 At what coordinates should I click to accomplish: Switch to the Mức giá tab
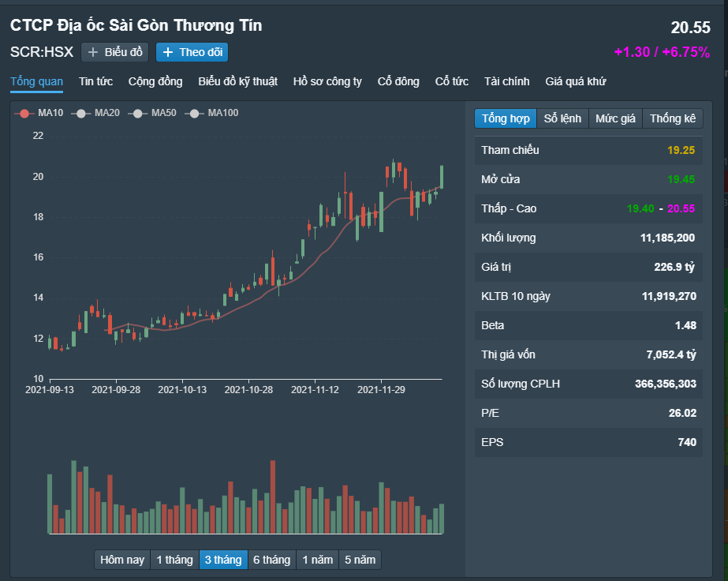(x=615, y=118)
